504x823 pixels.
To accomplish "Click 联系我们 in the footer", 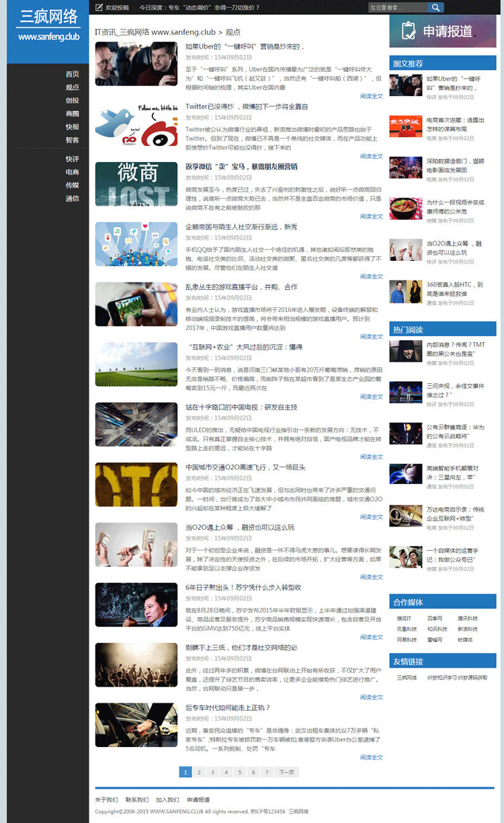I will [x=136, y=799].
